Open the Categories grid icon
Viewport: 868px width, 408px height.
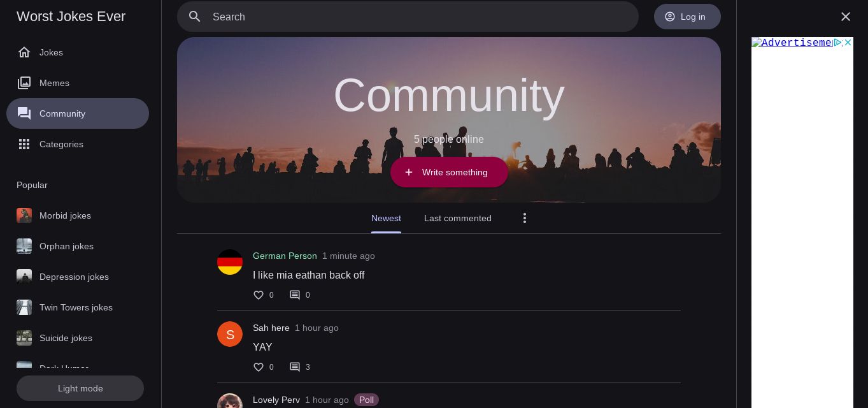24,144
